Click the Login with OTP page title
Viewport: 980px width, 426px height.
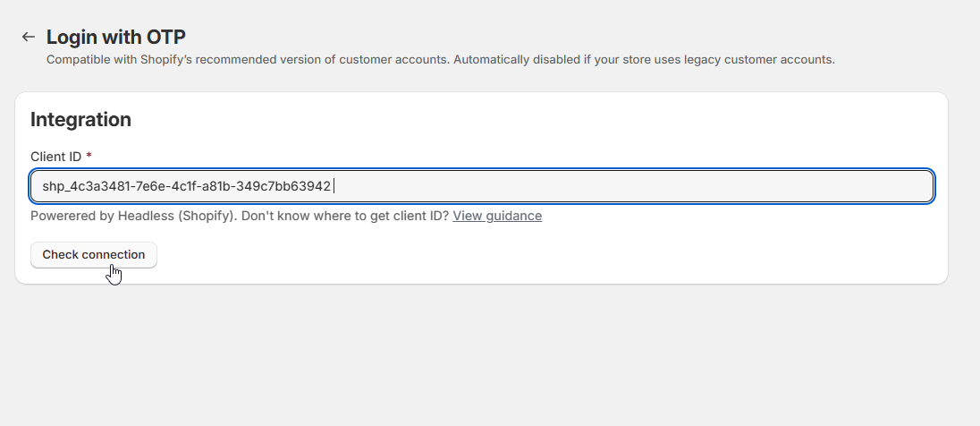point(116,37)
